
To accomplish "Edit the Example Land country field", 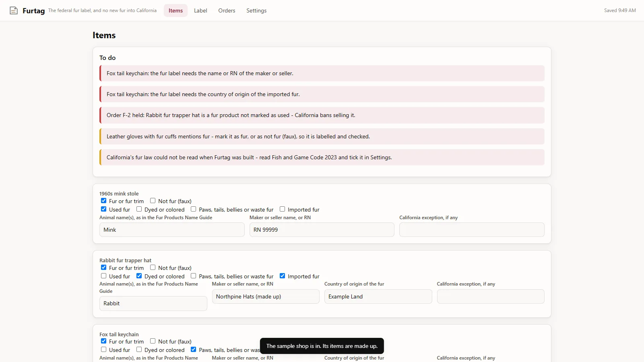I will click(x=378, y=296).
